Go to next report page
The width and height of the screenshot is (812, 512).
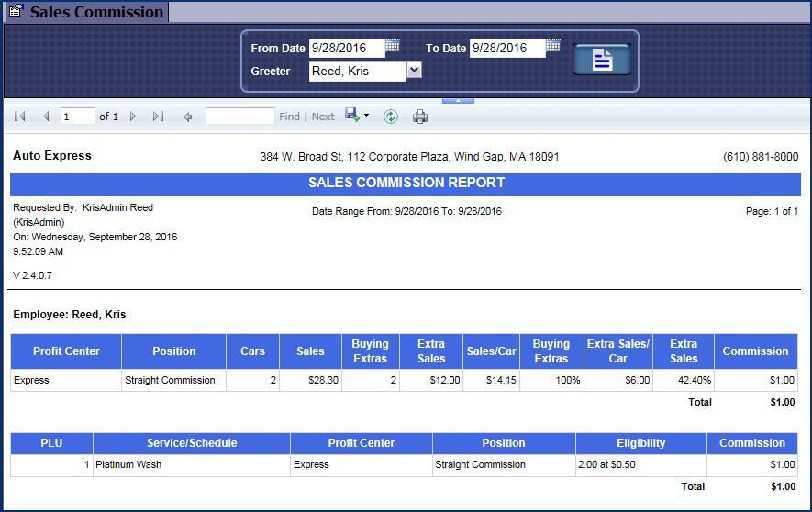coord(133,117)
